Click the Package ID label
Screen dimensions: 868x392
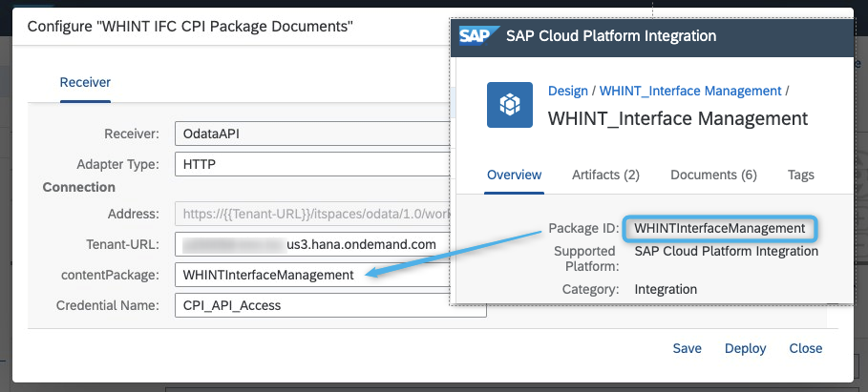583,228
